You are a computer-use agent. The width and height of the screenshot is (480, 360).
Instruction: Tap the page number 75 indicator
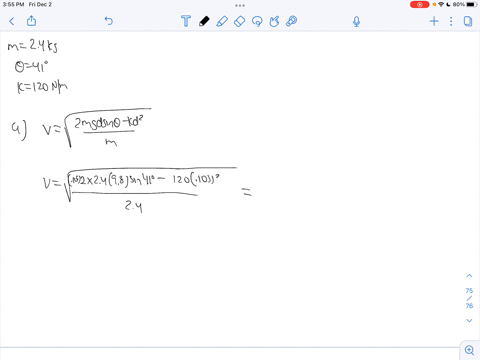tap(469, 291)
